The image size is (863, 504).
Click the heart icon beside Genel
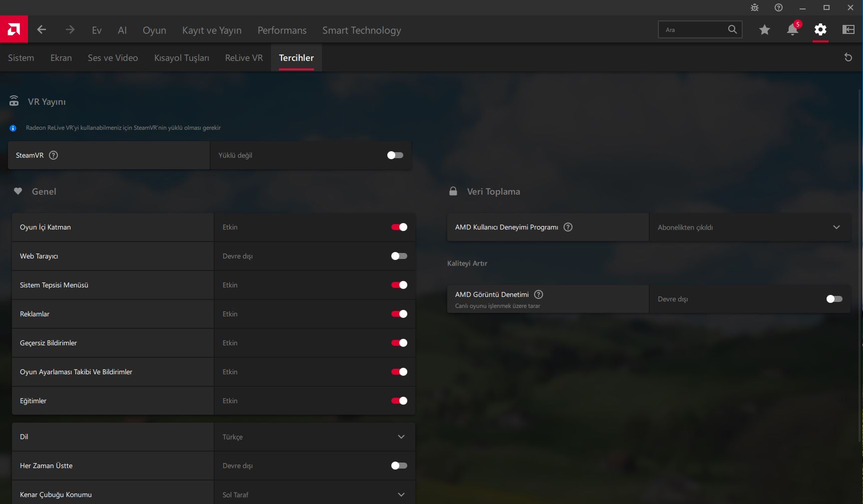click(x=18, y=191)
